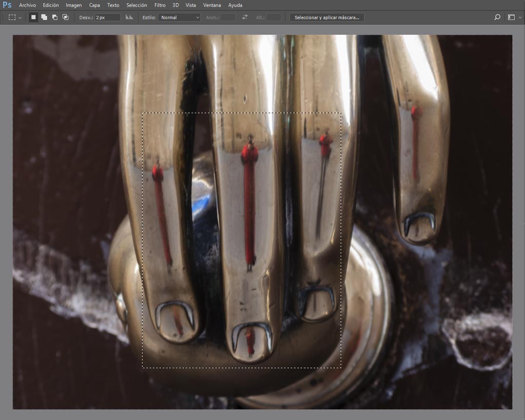Screen dimensions: 525x420
Task: Choose Add to selection mode
Action: [x=44, y=17]
